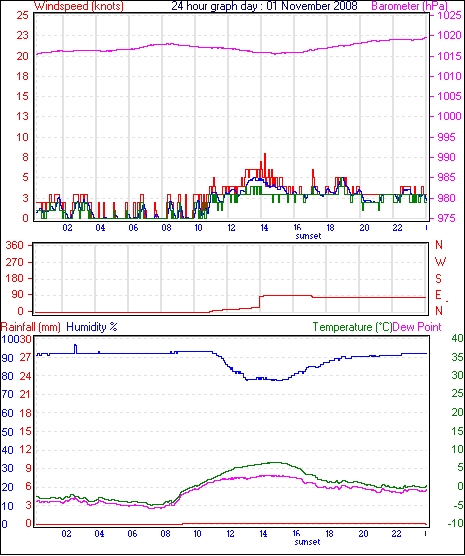Click the Rainfall (mm) legend label
Viewport: 465px width, 556px height.
tap(31, 327)
